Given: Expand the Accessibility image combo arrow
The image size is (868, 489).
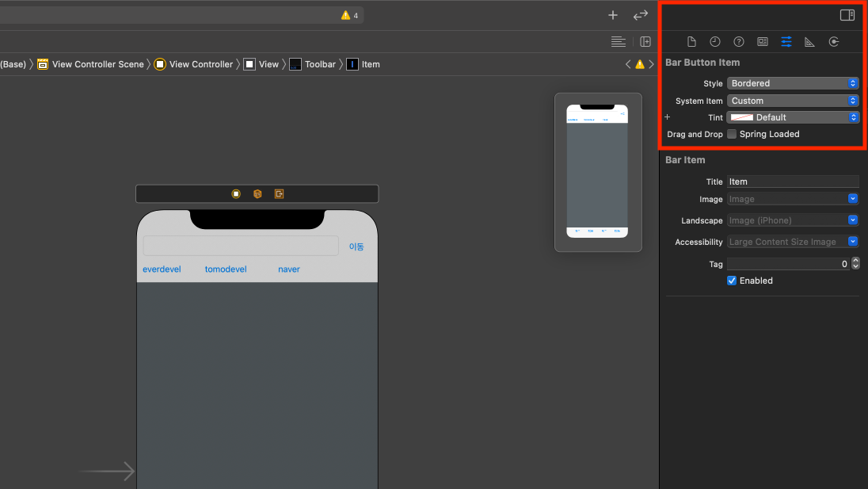Looking at the screenshot, I should click(x=852, y=242).
